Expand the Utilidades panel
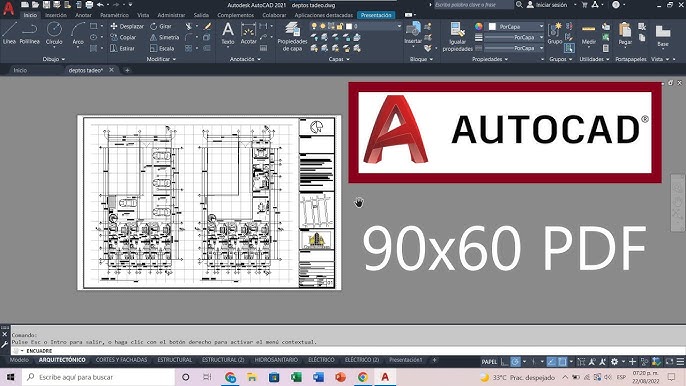The width and height of the screenshot is (686, 386). pos(594,59)
